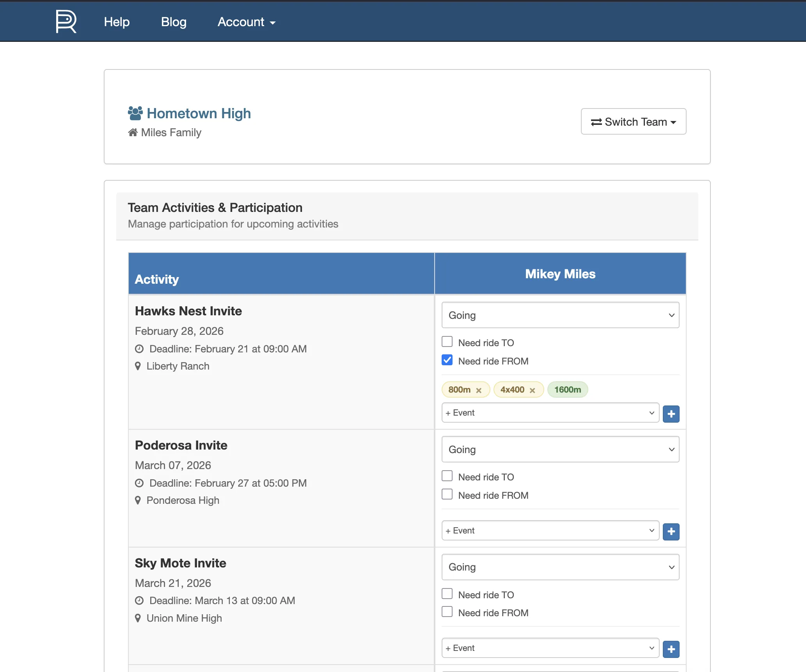
Task: Open the Blog link
Action: pyautogui.click(x=174, y=22)
